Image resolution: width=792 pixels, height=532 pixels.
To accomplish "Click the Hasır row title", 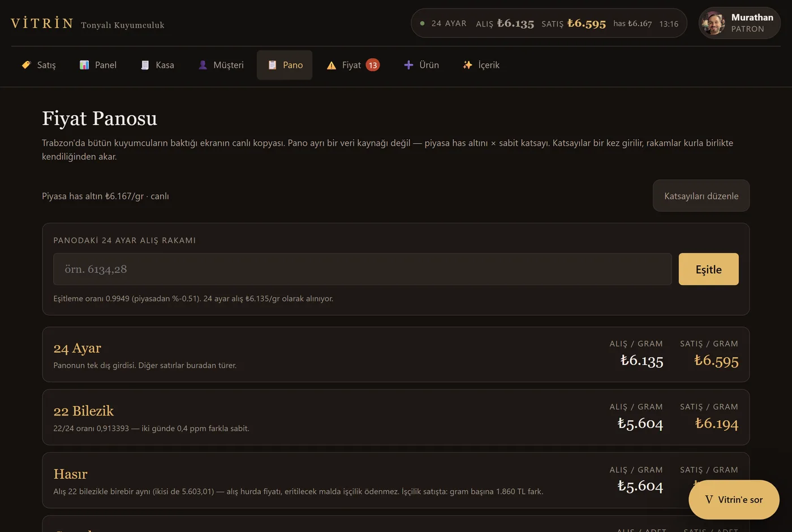I will point(71,474).
